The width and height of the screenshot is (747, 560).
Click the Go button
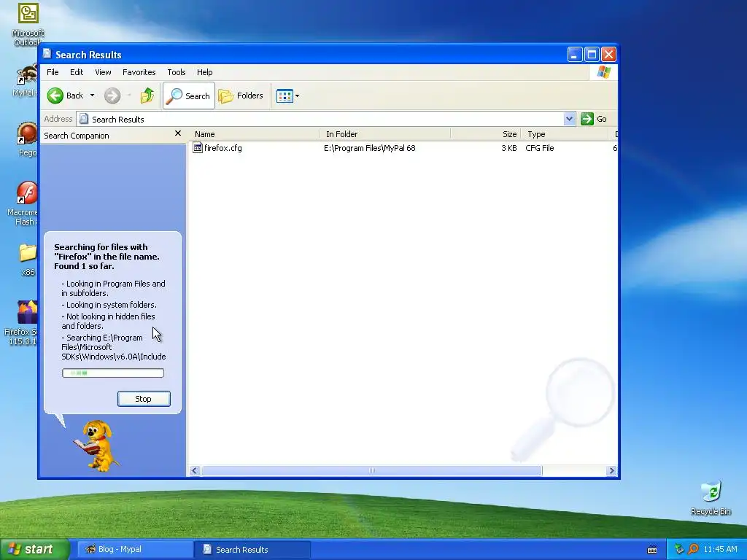[594, 119]
